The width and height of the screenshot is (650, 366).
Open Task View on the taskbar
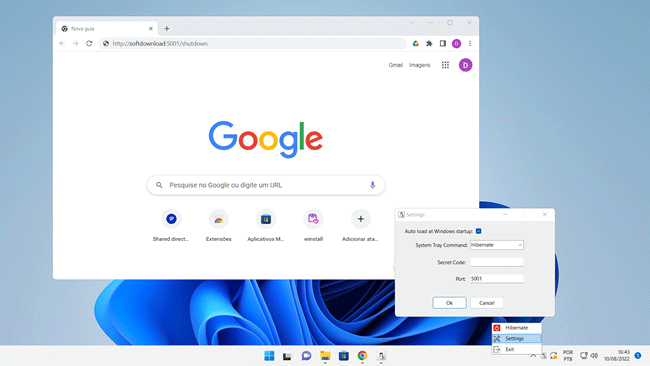coord(287,356)
